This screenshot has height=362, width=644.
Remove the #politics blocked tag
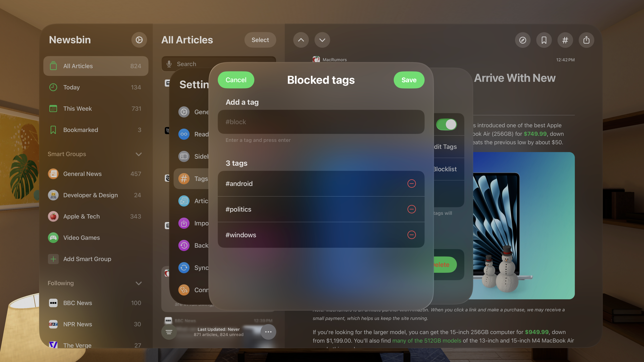click(x=412, y=209)
